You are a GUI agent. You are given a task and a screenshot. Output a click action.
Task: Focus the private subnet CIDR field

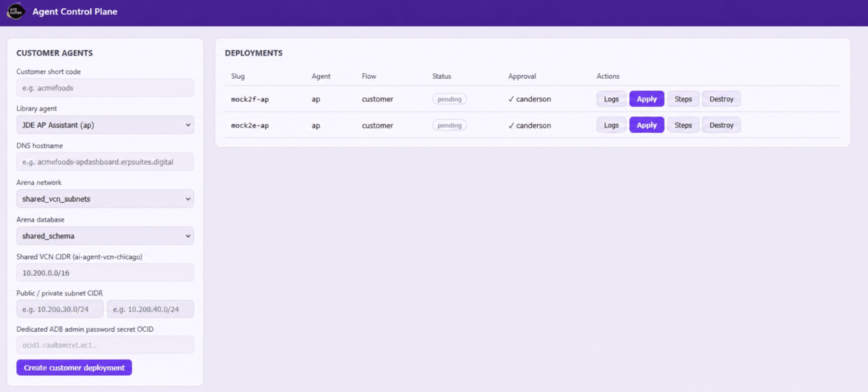pos(150,309)
